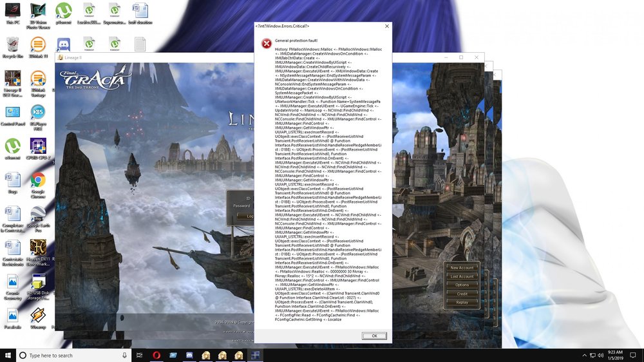Click the Credit button
The height and width of the screenshot is (362, 644).
[462, 294]
